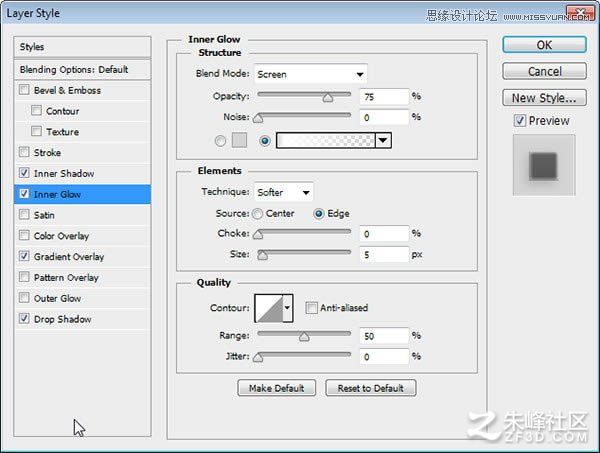Select the Styles entry in left panel
600x453 pixels.
coord(82,47)
